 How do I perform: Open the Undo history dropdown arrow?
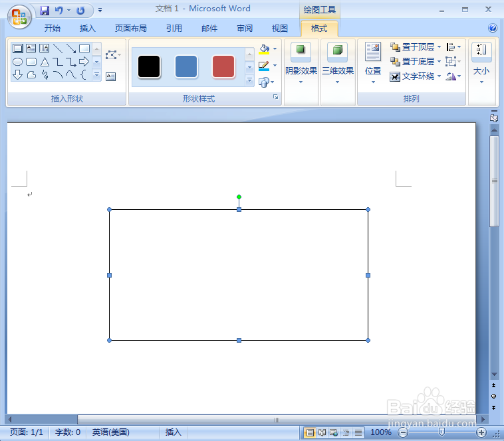tap(68, 11)
